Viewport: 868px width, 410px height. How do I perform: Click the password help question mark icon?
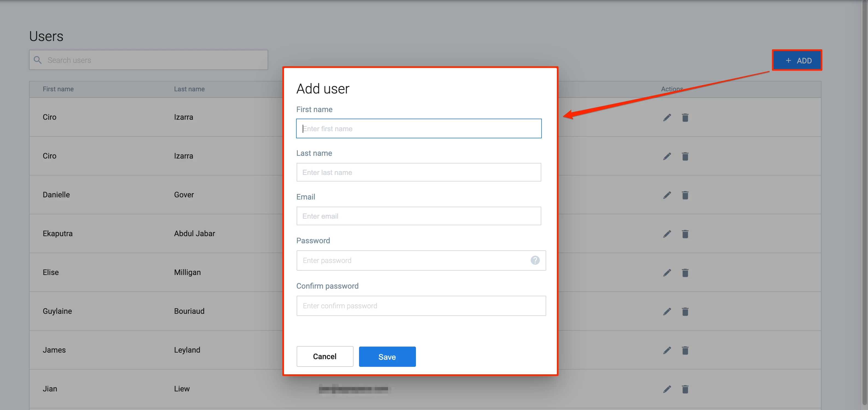pyautogui.click(x=535, y=260)
